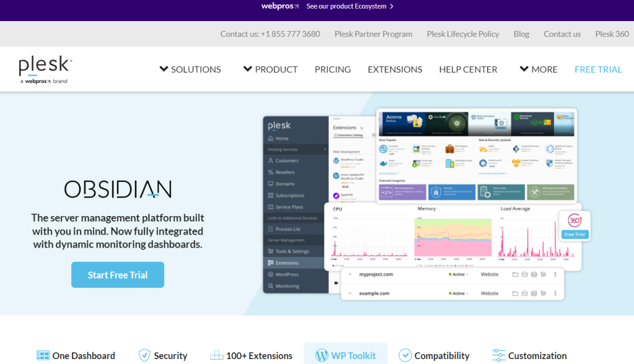The height and width of the screenshot is (364, 634).
Task: Click the 360 logo above Free Trial
Action: pos(575,220)
